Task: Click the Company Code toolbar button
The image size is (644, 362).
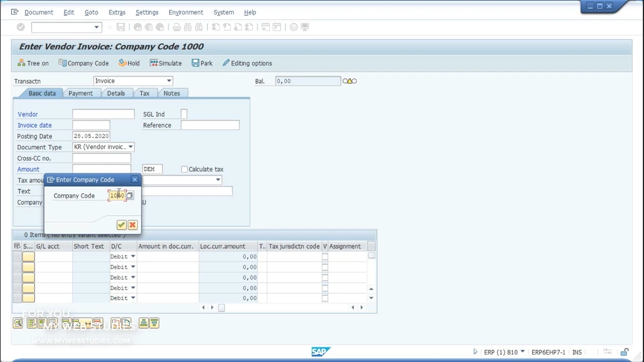Action: pos(83,63)
